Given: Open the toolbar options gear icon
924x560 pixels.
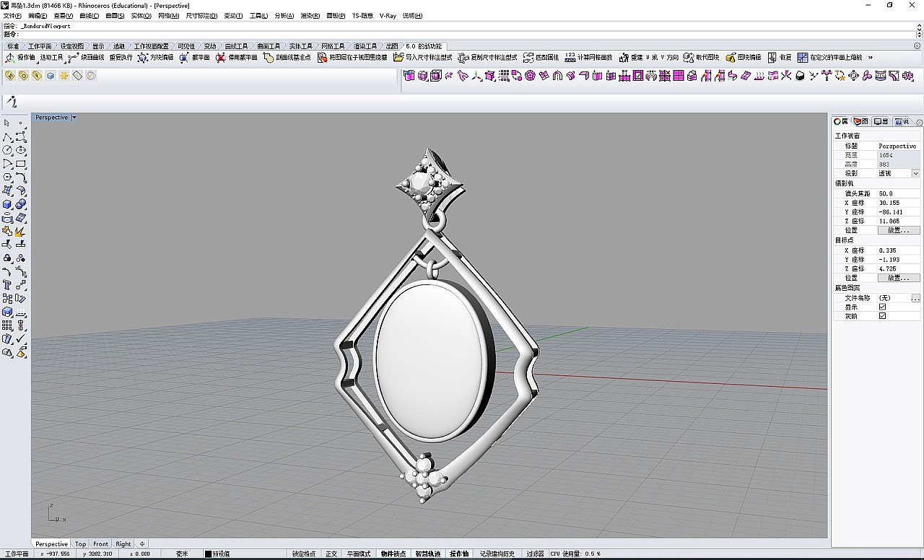Looking at the screenshot, I should tap(918, 46).
